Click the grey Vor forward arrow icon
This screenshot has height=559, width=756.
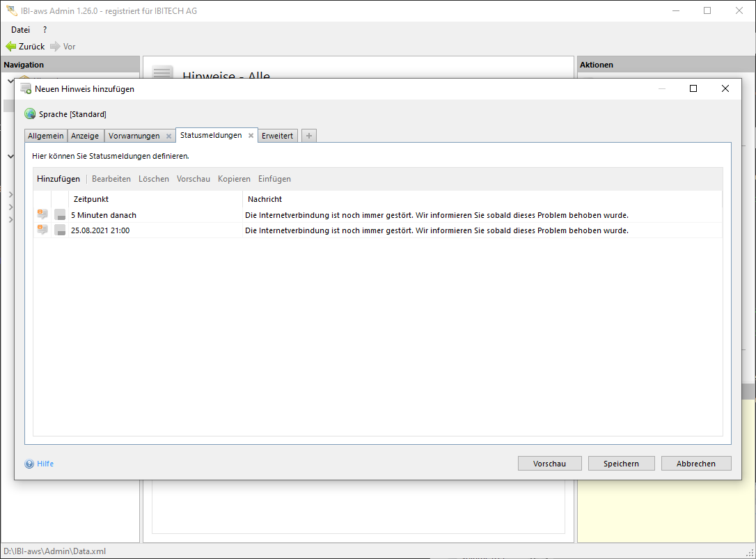tap(55, 47)
